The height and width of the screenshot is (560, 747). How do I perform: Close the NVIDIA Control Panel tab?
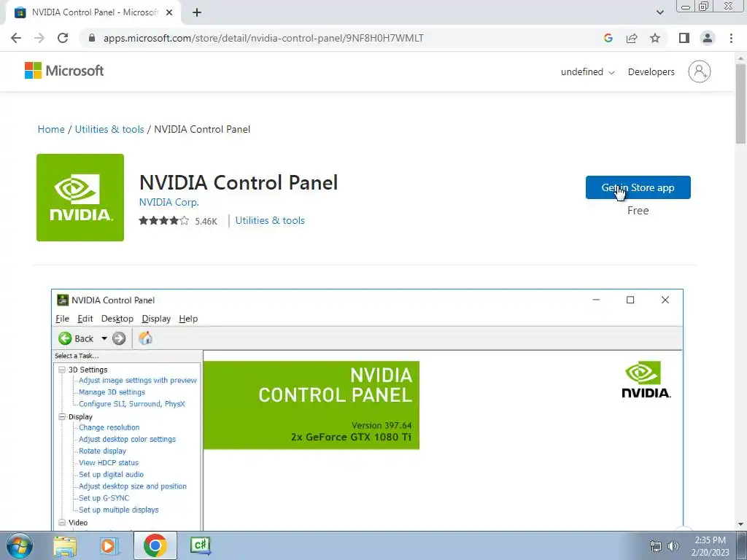point(169,13)
